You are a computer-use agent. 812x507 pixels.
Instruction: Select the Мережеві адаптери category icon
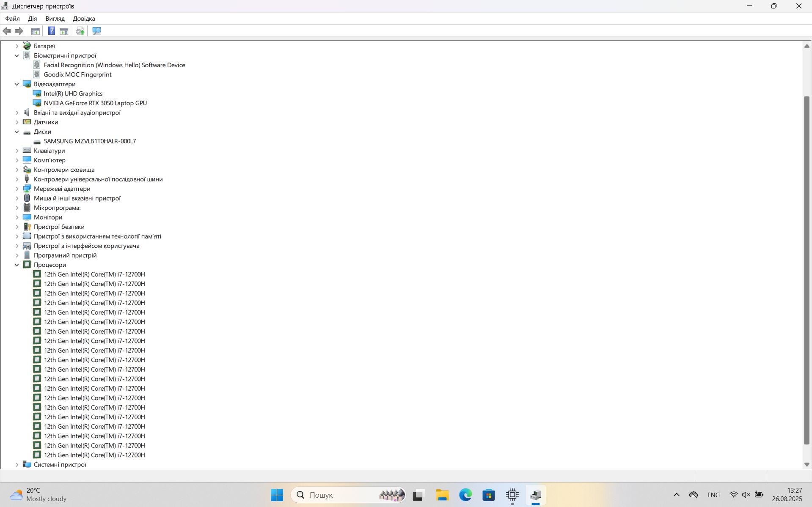click(x=27, y=189)
